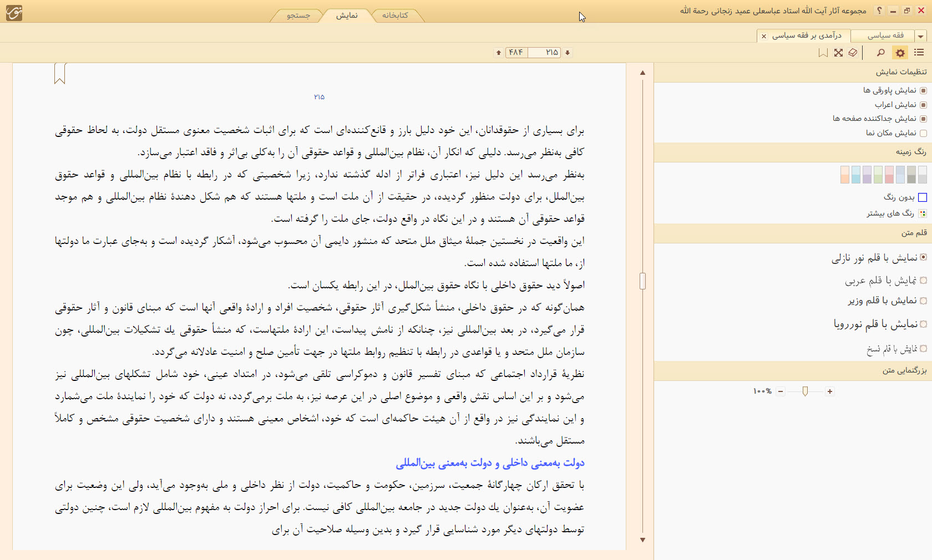Toggle full screen with the expand arrows icon
The image size is (932, 560).
click(838, 53)
